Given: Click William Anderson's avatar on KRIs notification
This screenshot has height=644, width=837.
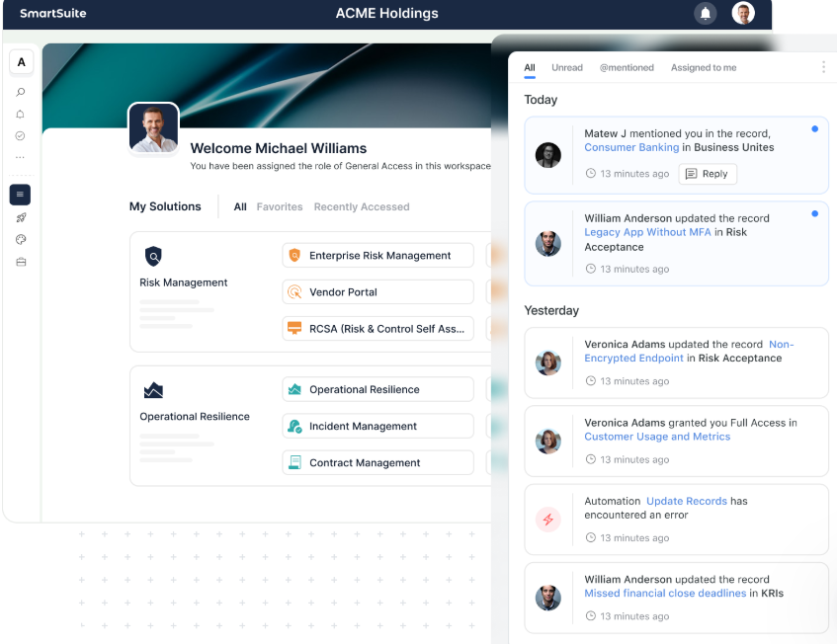Looking at the screenshot, I should (x=548, y=598).
